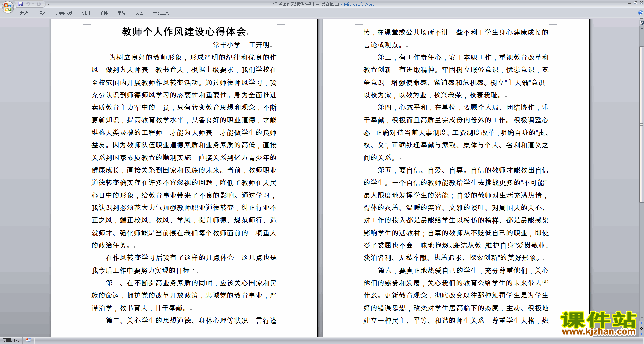Switch to the 视图 tab
The image size is (644, 344).
[x=139, y=13]
